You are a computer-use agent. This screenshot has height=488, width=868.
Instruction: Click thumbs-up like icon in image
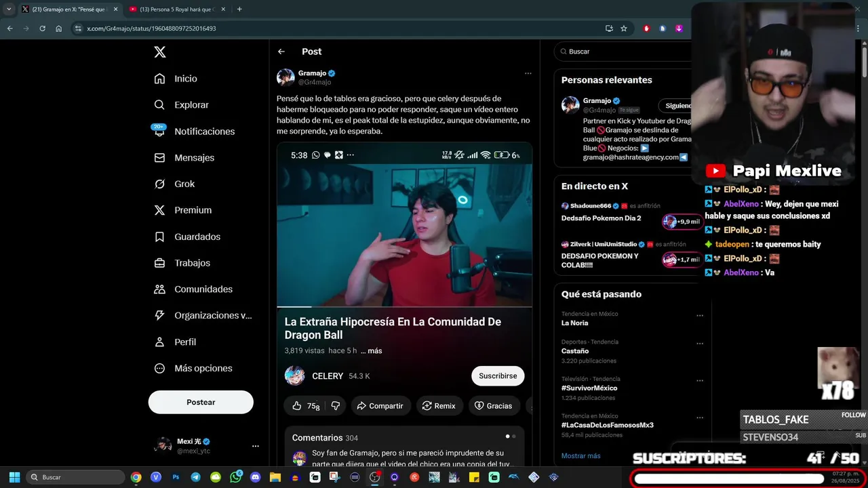pos(296,406)
